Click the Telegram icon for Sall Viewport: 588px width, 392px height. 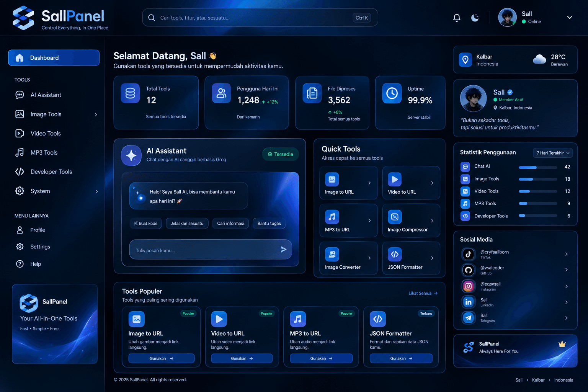point(468,318)
